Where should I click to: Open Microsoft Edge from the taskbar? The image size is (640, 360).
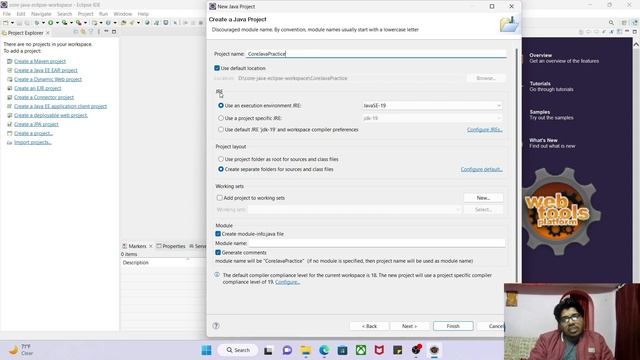[x=324, y=350]
